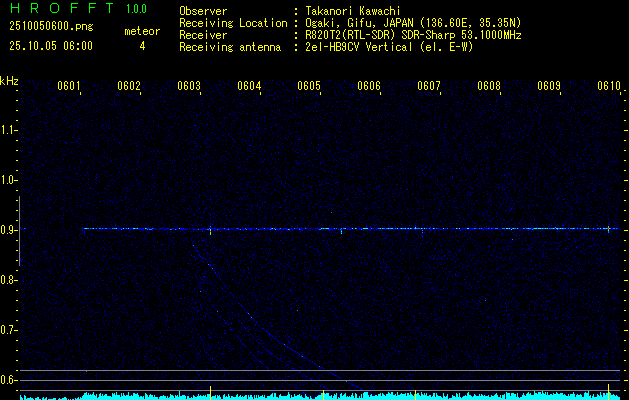The width and height of the screenshot is (629, 400).
Task: Click the 1.1 kHz frequency label
Action: [x=8, y=130]
